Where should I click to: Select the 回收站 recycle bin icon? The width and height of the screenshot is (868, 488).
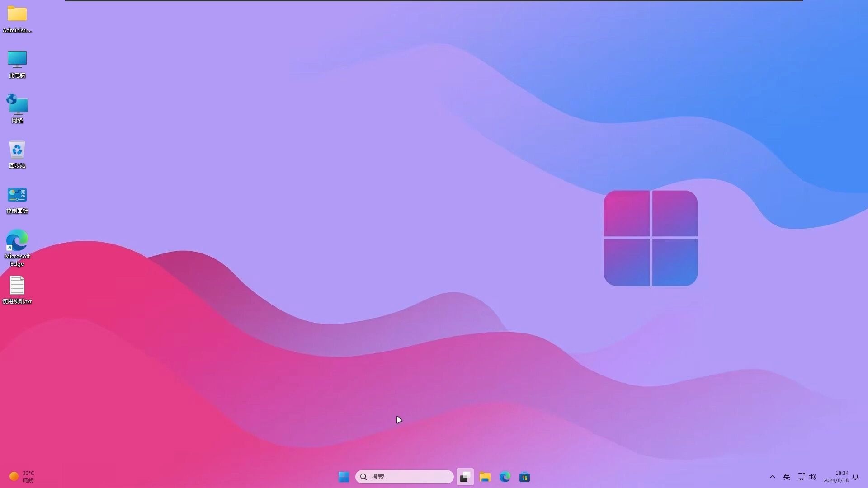(17, 155)
